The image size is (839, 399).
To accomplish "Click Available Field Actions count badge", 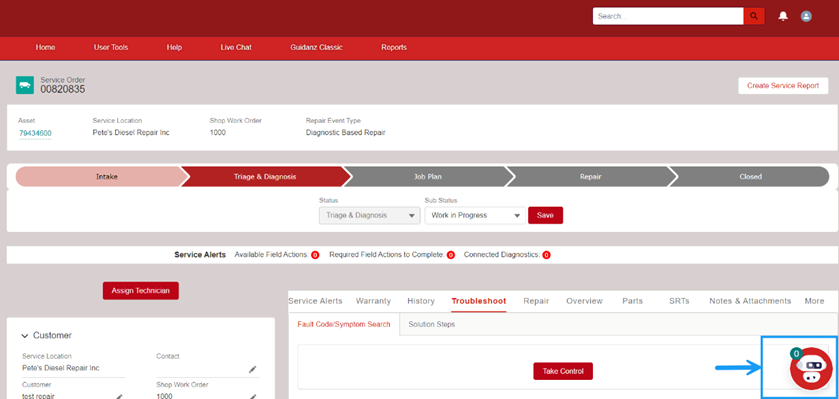I will pos(315,255).
